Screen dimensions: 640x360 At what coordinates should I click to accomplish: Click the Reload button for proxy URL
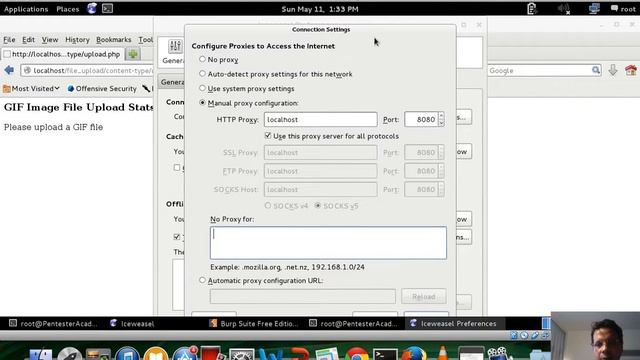424,297
